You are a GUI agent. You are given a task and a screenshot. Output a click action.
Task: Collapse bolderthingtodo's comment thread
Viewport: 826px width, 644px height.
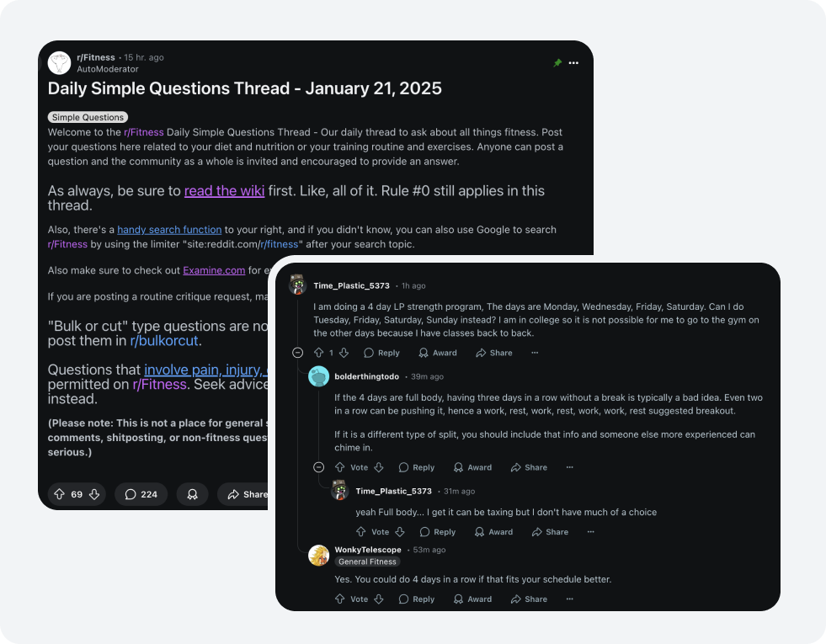[319, 467]
